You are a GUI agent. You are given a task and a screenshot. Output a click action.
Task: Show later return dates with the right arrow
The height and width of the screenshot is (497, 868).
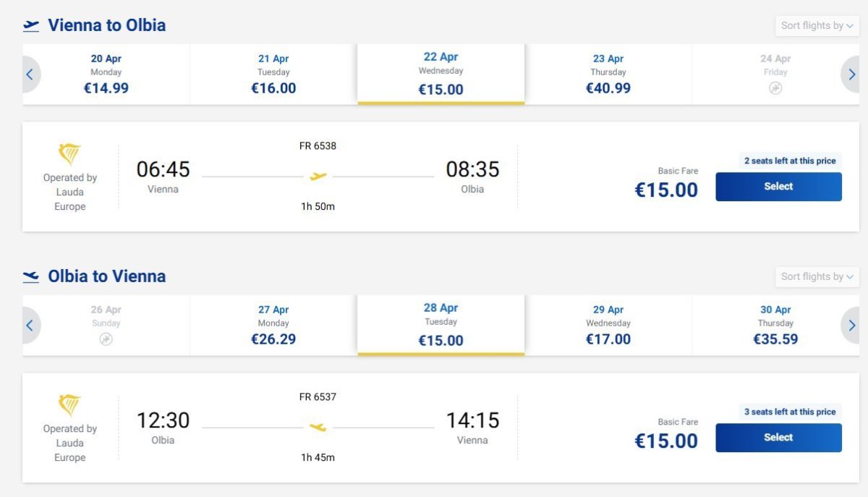851,325
